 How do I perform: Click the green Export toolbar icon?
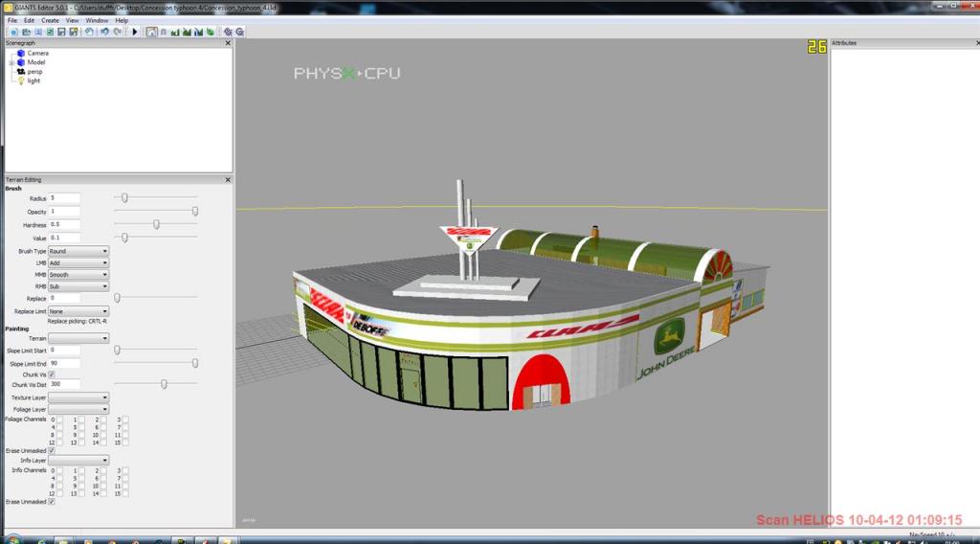[x=50, y=32]
